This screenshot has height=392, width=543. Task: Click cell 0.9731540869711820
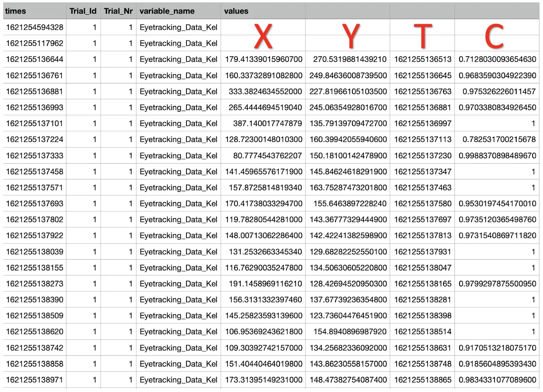[x=497, y=236]
